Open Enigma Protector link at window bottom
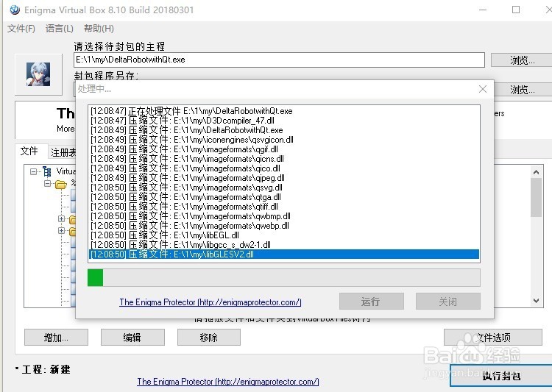Viewport: 552px width, 392px height. click(228, 382)
